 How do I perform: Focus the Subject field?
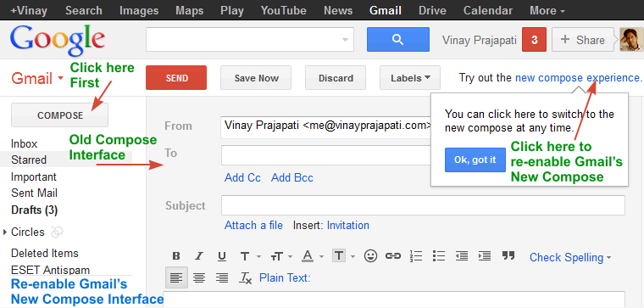coord(423,205)
